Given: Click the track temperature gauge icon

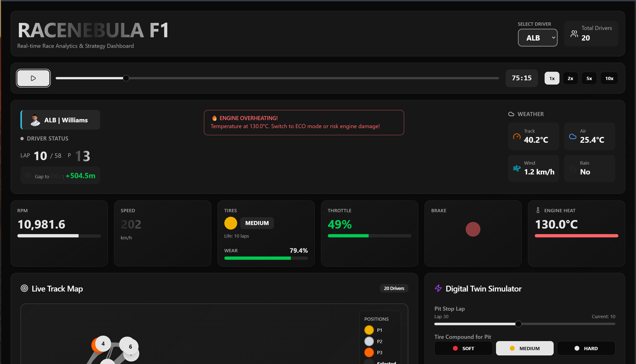Looking at the screenshot, I should pyautogui.click(x=517, y=136).
